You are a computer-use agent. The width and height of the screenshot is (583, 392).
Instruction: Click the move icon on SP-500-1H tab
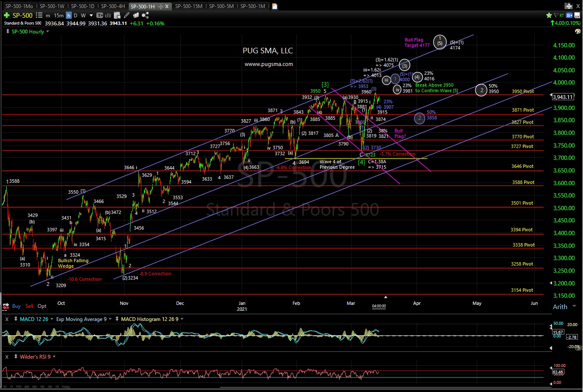click(160, 6)
